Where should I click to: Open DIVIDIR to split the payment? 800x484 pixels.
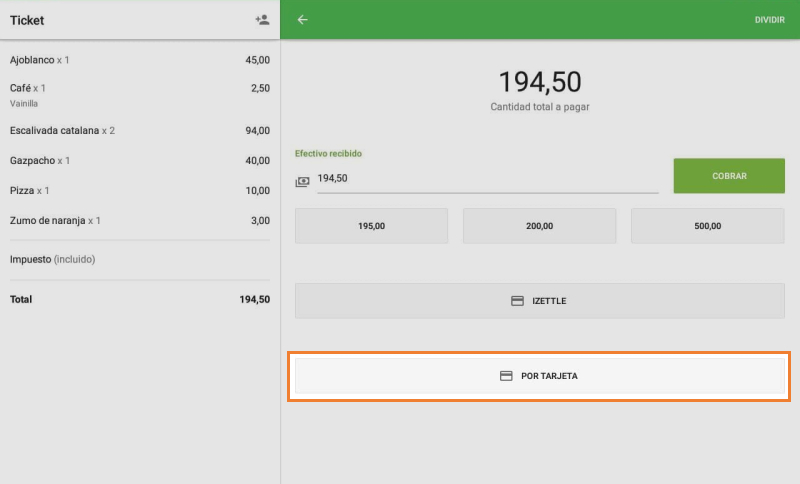click(769, 20)
